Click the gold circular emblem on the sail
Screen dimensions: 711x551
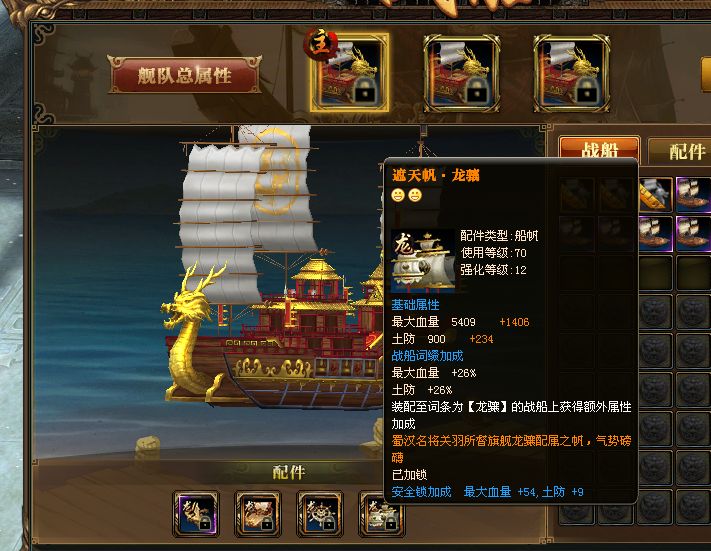[x=277, y=171]
